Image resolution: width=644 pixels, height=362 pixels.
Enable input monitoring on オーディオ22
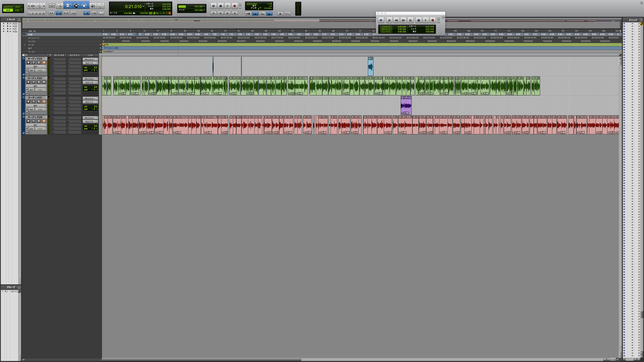tap(34, 82)
